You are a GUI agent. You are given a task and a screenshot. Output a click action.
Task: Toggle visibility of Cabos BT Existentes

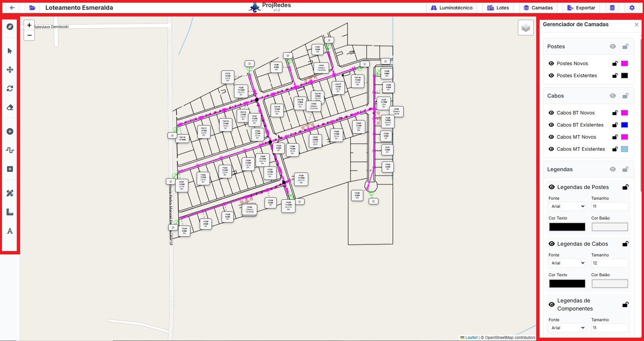click(551, 125)
